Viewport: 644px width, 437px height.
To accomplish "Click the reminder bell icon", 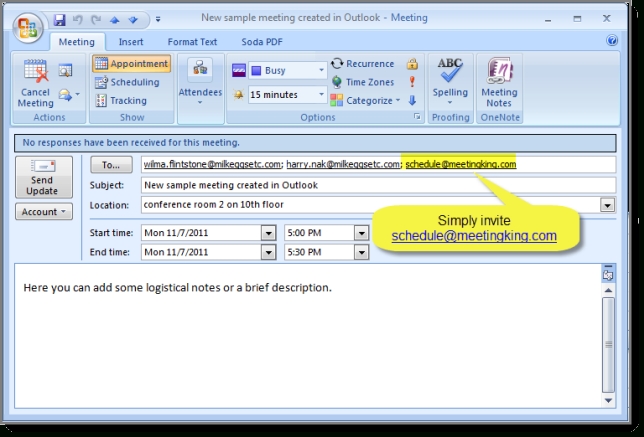I will click(x=238, y=95).
